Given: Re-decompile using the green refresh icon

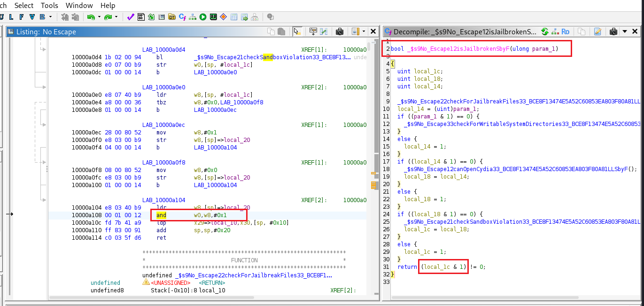Looking at the screenshot, I should (545, 31).
